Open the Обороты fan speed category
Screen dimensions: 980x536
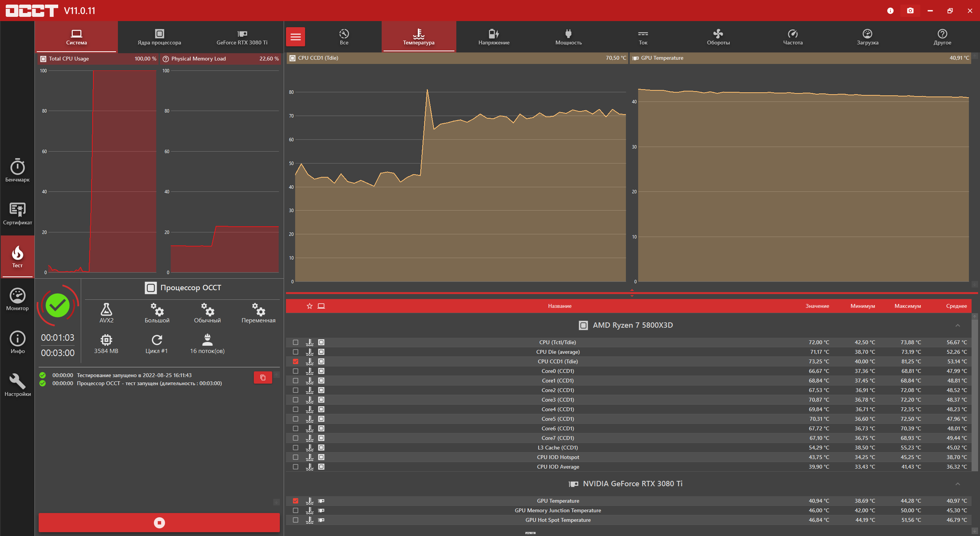pyautogui.click(x=718, y=37)
